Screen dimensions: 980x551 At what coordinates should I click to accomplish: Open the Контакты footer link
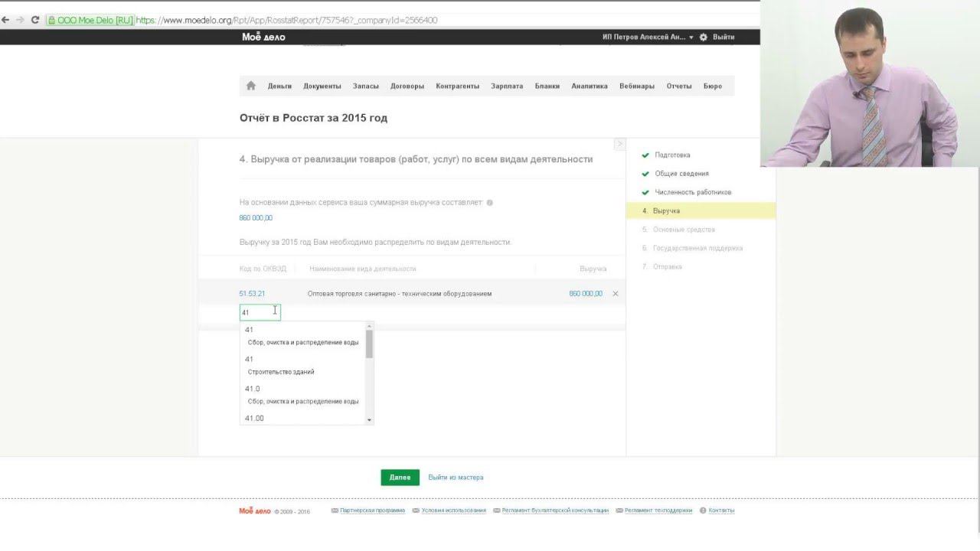[721, 510]
